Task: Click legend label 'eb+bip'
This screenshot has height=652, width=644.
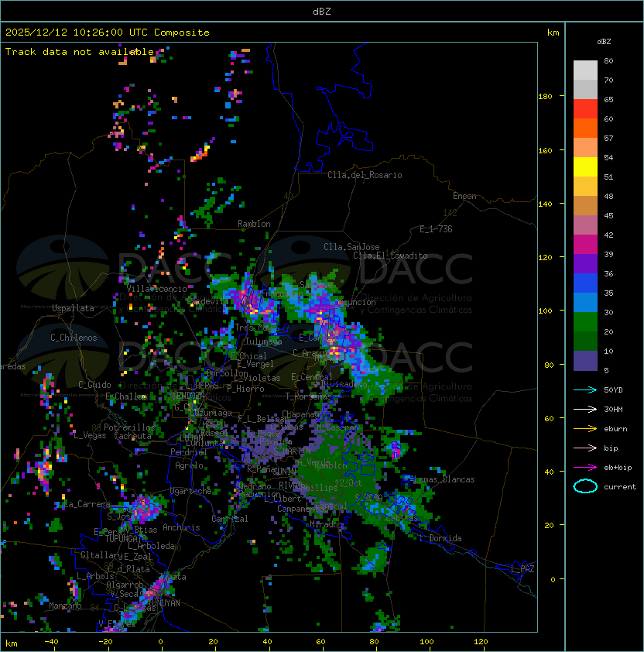Action: [x=618, y=468]
